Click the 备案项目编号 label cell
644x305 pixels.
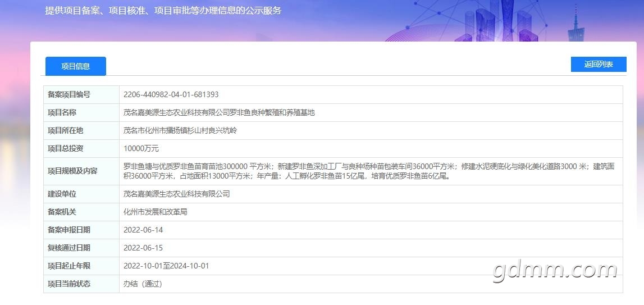(81, 94)
